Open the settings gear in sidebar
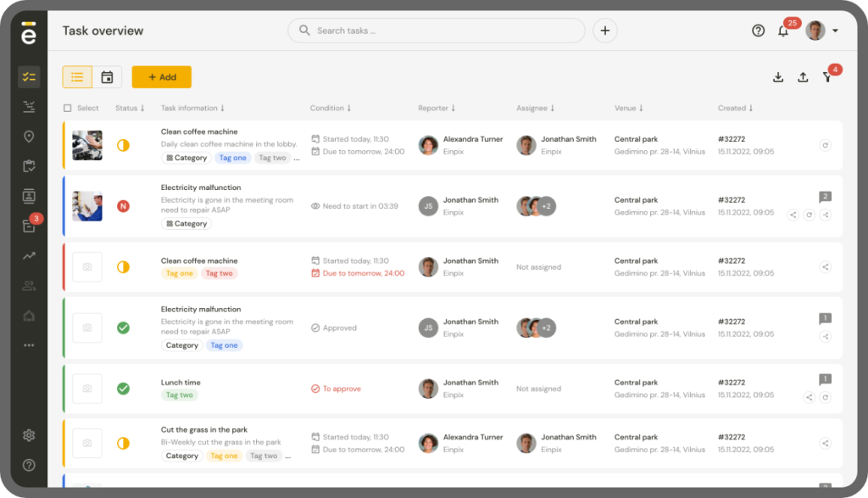The image size is (868, 498). (x=29, y=435)
